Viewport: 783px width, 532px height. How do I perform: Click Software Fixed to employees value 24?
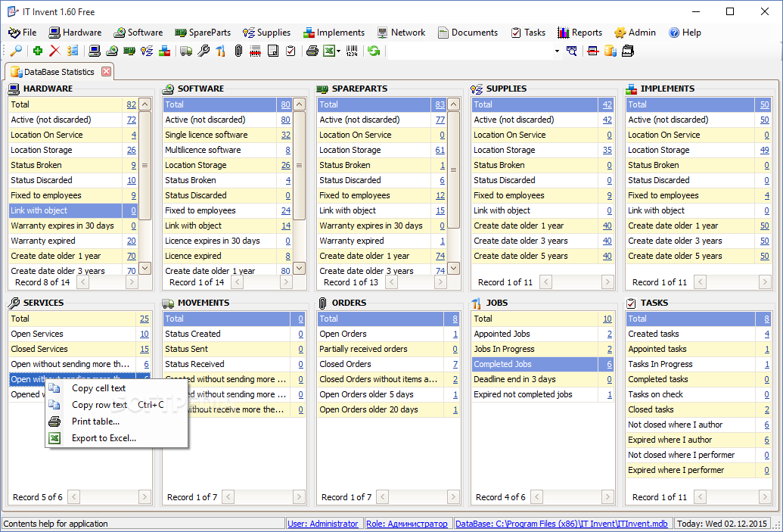pos(286,210)
